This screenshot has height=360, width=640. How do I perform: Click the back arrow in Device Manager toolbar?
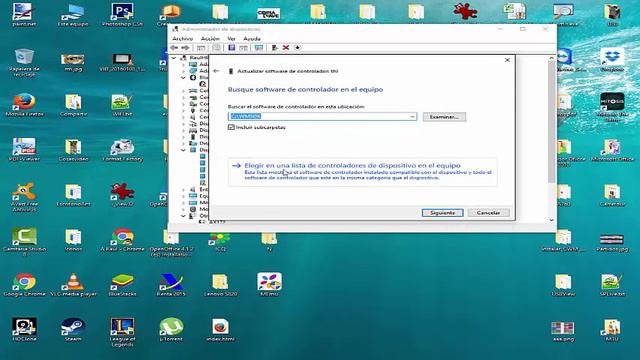coord(174,48)
